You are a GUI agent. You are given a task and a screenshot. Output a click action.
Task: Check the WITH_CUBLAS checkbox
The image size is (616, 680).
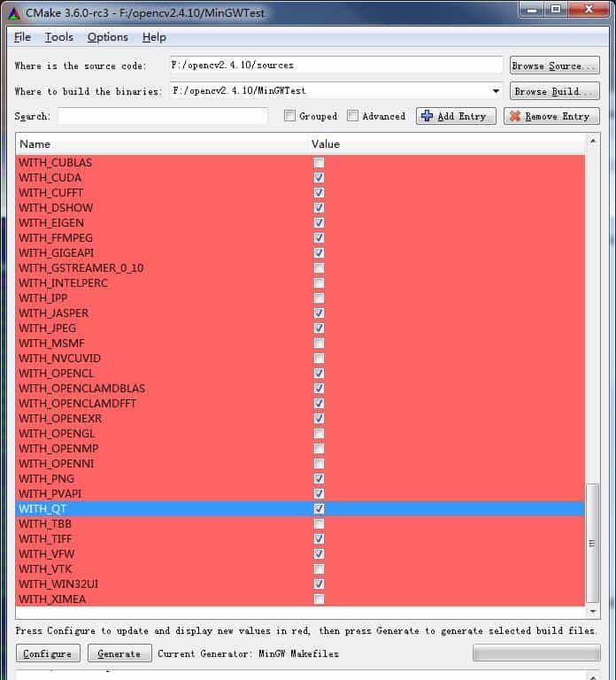(x=319, y=163)
